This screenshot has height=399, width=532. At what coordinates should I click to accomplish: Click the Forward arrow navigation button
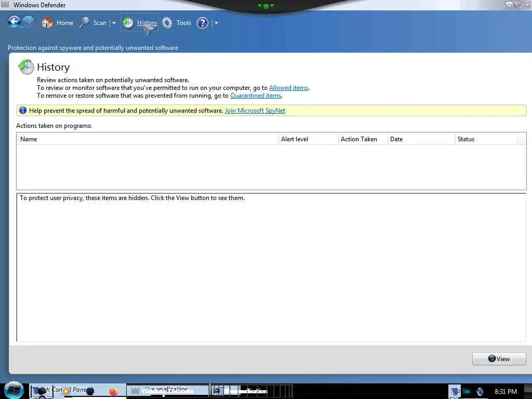click(29, 22)
